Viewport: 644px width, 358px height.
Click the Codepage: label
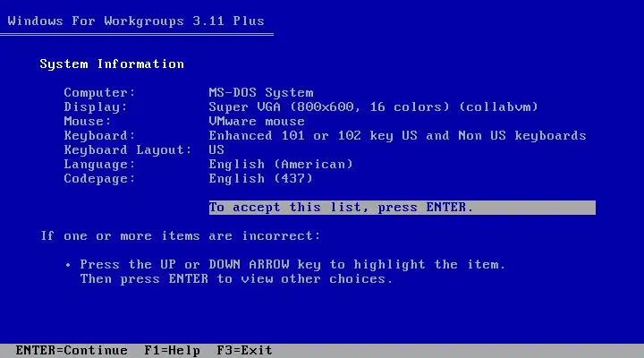click(99, 179)
